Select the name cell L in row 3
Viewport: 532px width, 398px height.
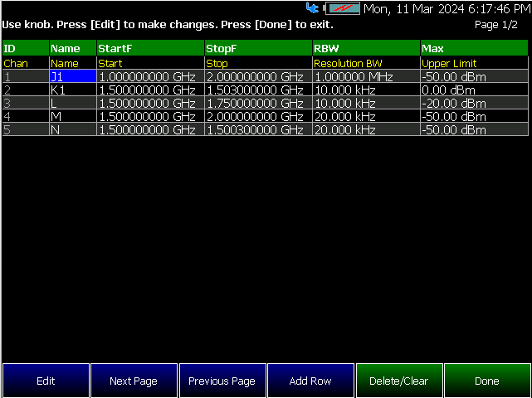coord(73,103)
